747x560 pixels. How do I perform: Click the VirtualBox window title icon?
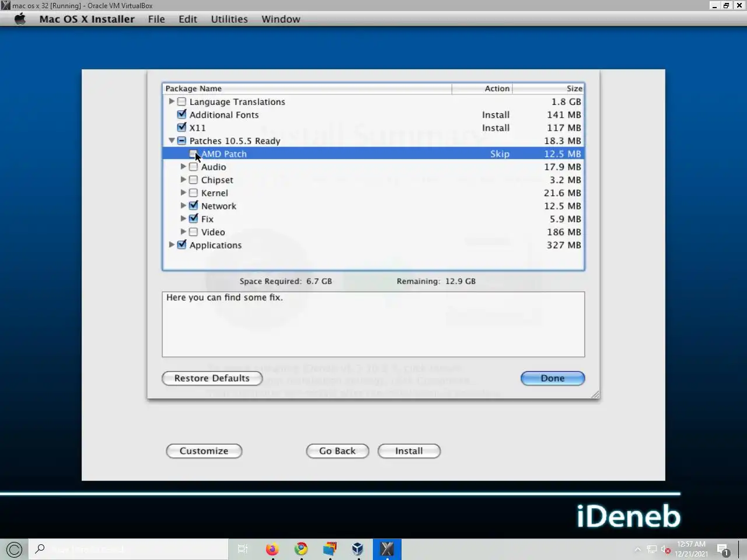point(6,5)
